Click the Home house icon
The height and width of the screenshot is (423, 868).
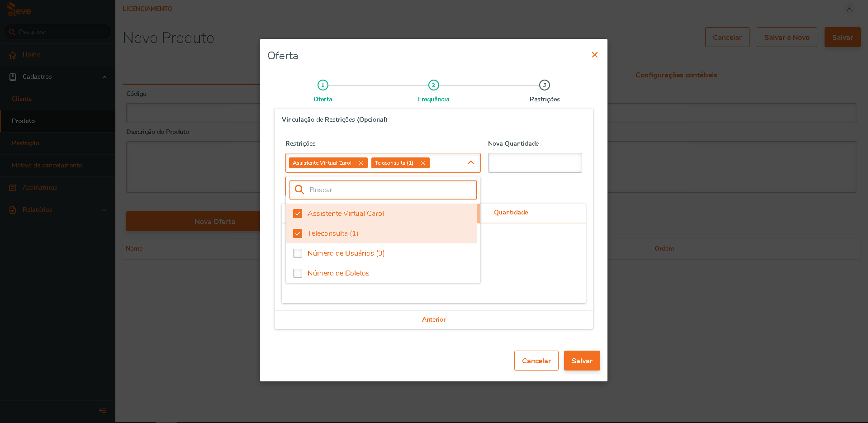[x=13, y=55]
